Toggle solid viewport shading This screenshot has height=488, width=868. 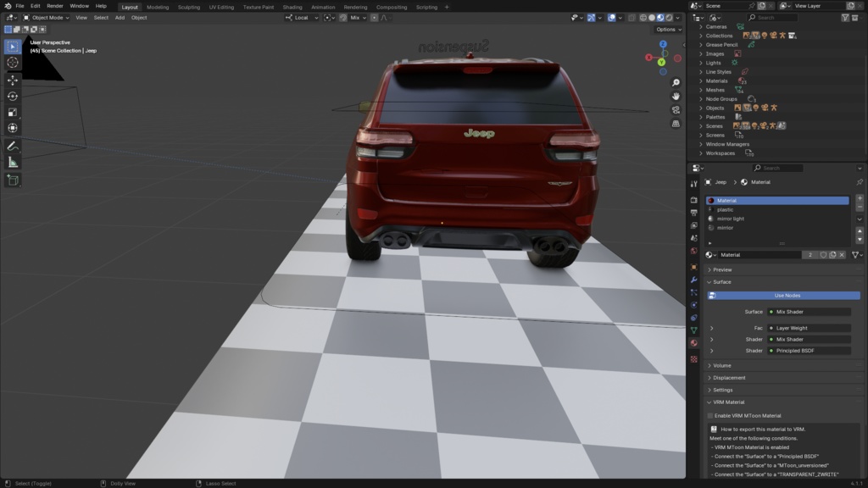pyautogui.click(x=652, y=18)
